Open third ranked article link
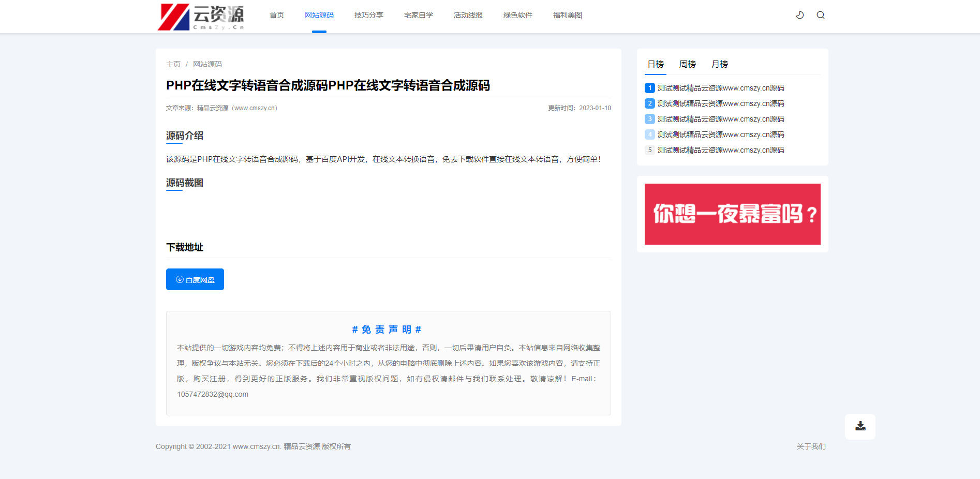This screenshot has width=980, height=479. 721,119
